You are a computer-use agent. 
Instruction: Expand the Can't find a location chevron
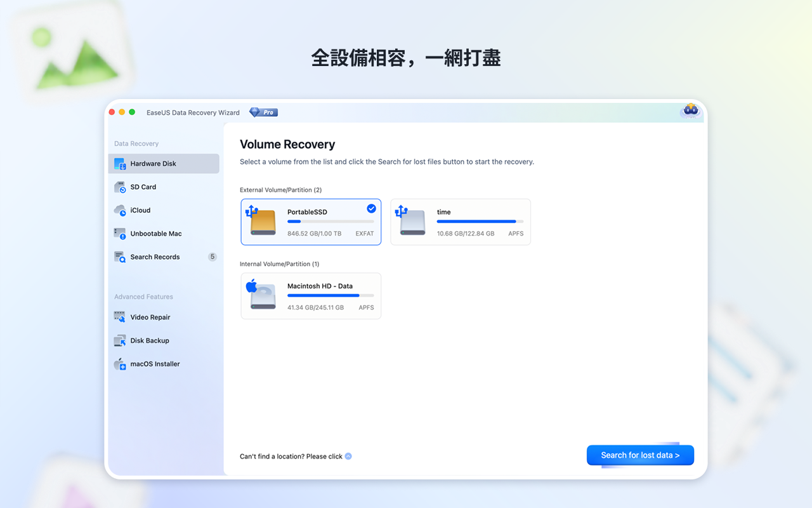click(x=348, y=456)
